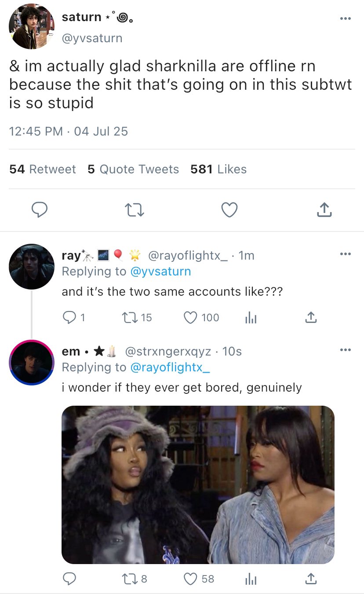Open saturn's profile picture
Viewport: 364px width, 594px height.
click(x=31, y=26)
